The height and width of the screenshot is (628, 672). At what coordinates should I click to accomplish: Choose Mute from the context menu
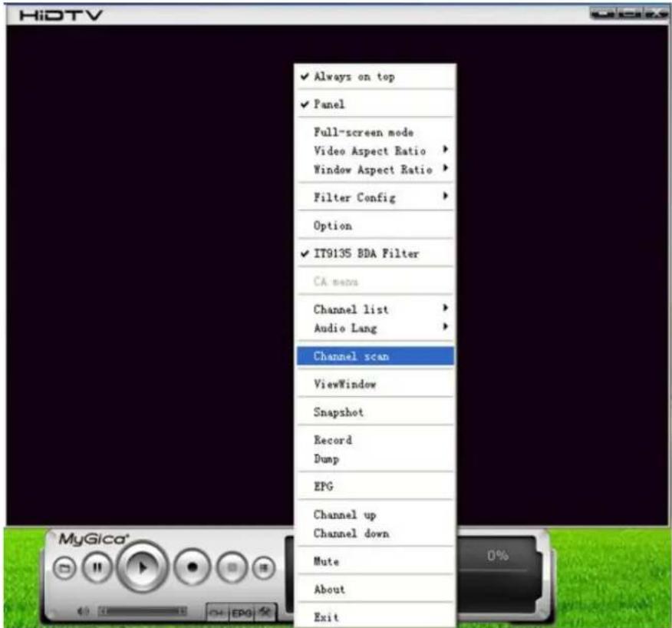click(x=375, y=561)
